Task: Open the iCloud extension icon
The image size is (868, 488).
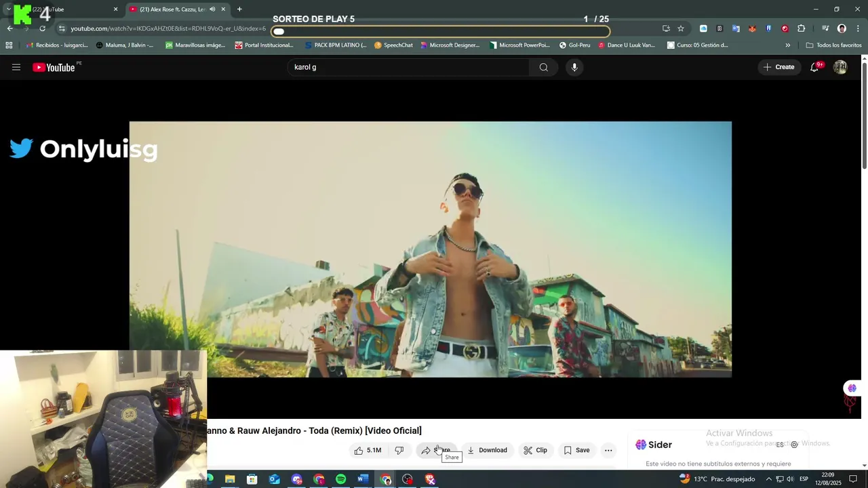Action: [x=703, y=28]
